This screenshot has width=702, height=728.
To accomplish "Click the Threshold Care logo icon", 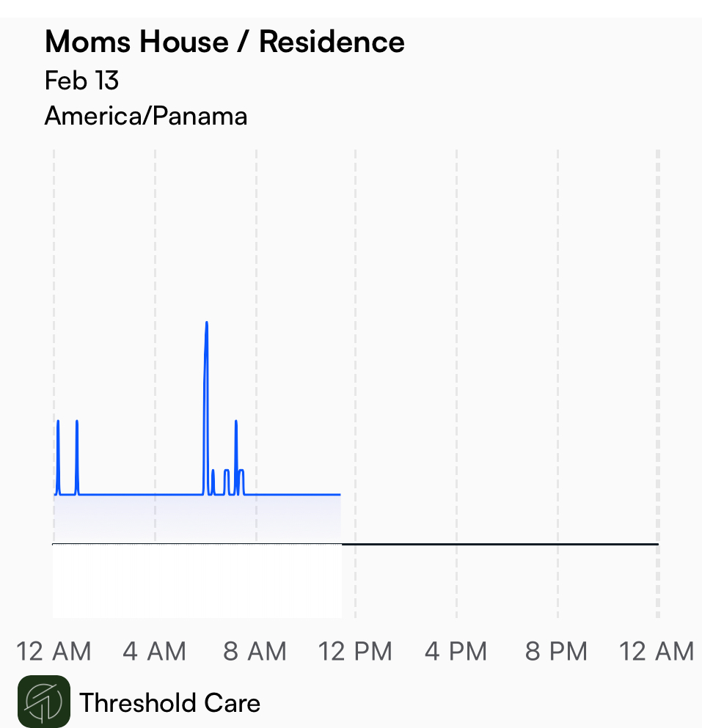I will [x=44, y=702].
